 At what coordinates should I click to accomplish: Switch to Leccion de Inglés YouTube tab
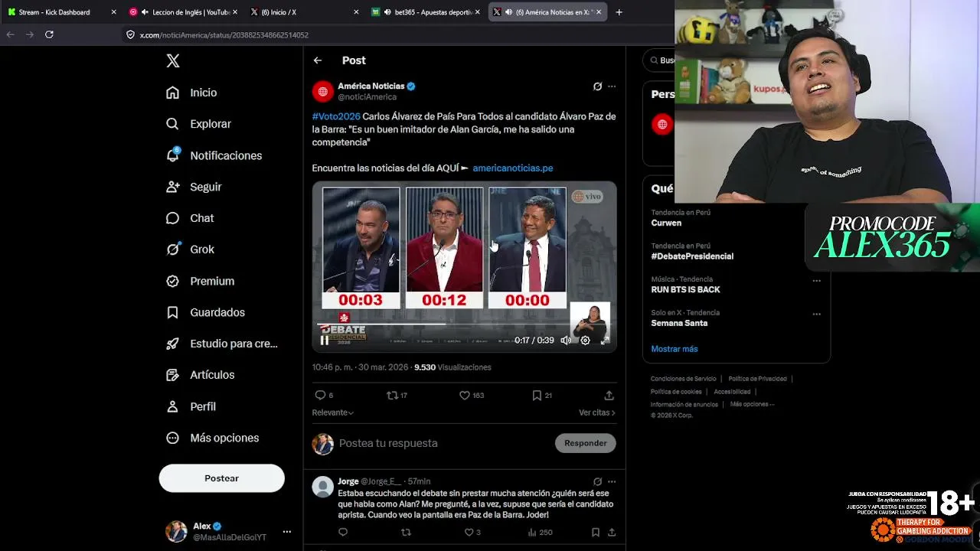[x=183, y=12]
